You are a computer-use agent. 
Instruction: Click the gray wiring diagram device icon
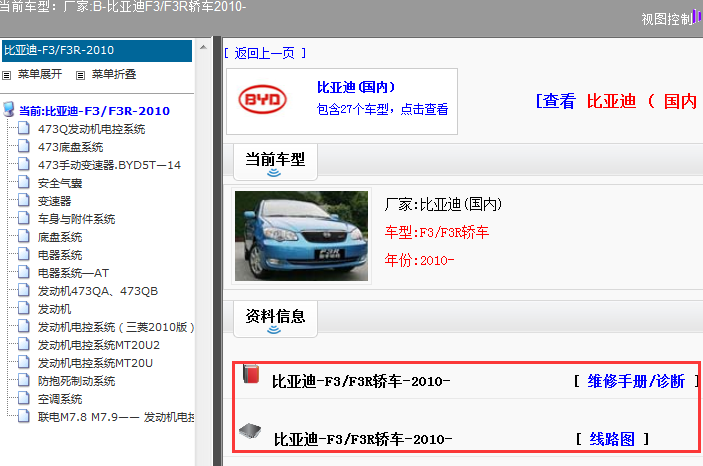pos(250,431)
